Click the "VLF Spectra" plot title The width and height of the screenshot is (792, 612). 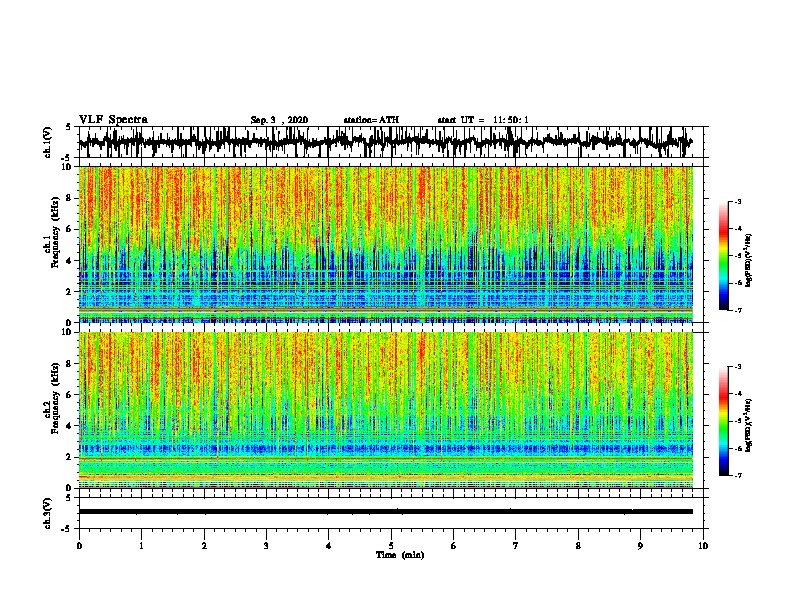click(x=113, y=120)
